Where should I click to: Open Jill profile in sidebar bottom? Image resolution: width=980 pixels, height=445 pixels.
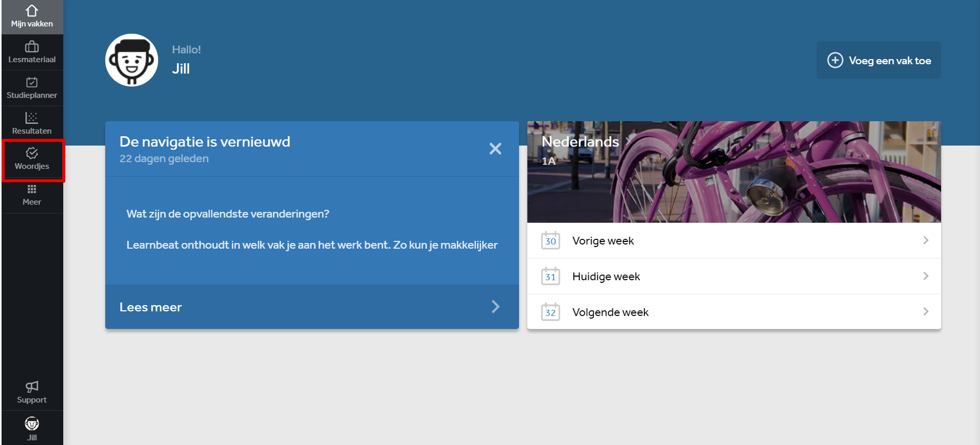[x=32, y=428]
